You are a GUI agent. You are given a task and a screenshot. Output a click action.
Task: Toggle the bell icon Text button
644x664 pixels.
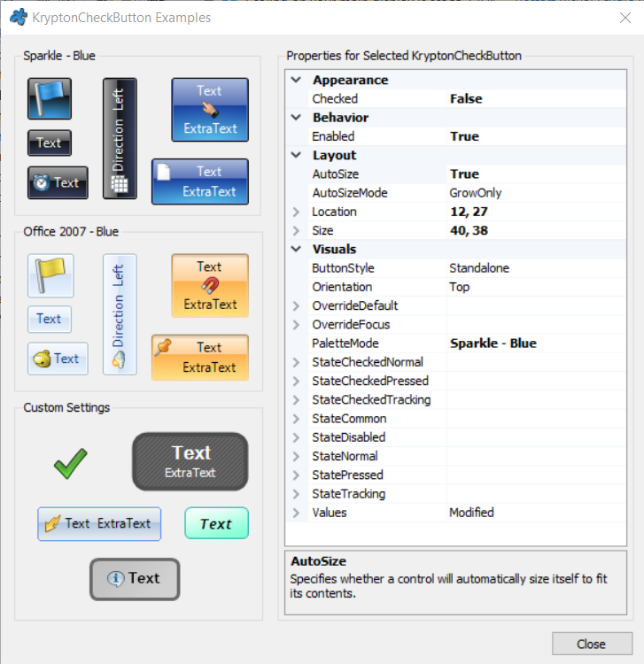(58, 359)
